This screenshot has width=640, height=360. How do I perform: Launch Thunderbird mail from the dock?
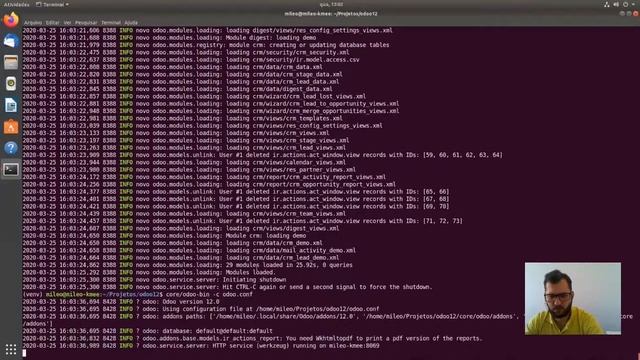(11, 41)
